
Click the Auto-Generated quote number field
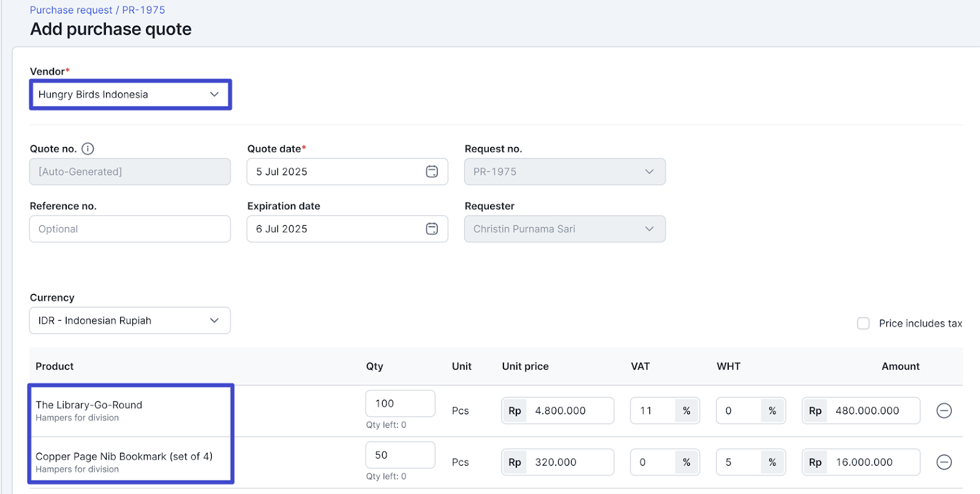click(130, 172)
